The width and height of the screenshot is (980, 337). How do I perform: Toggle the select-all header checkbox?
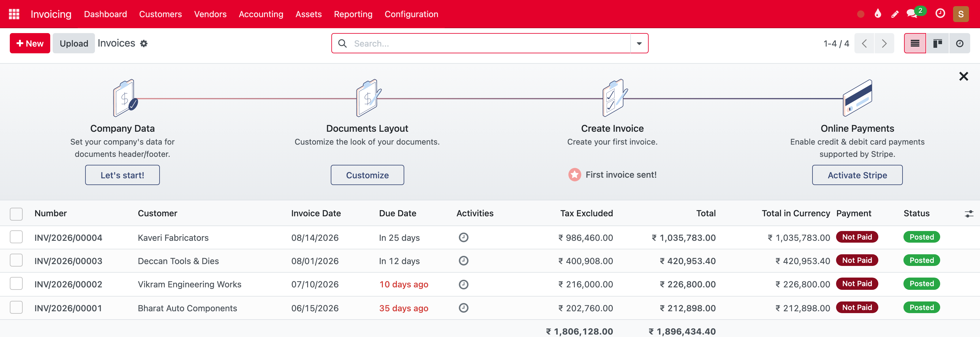point(16,214)
